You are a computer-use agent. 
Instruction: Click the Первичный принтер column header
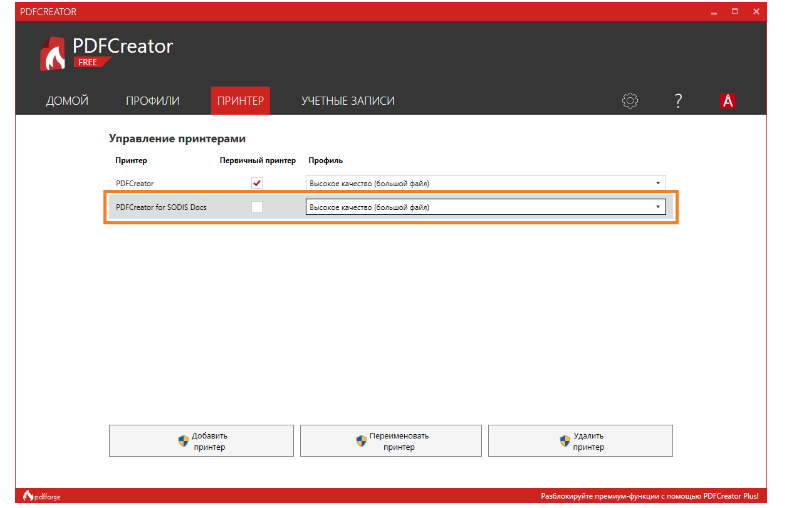(257, 160)
